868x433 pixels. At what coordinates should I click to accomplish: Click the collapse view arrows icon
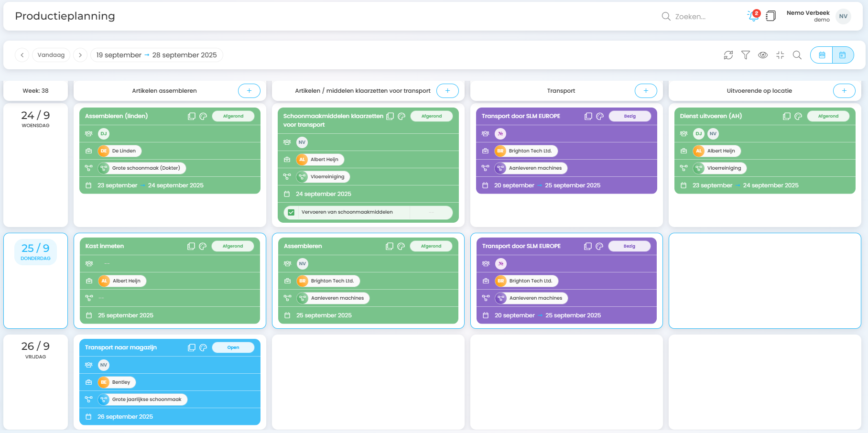point(780,55)
